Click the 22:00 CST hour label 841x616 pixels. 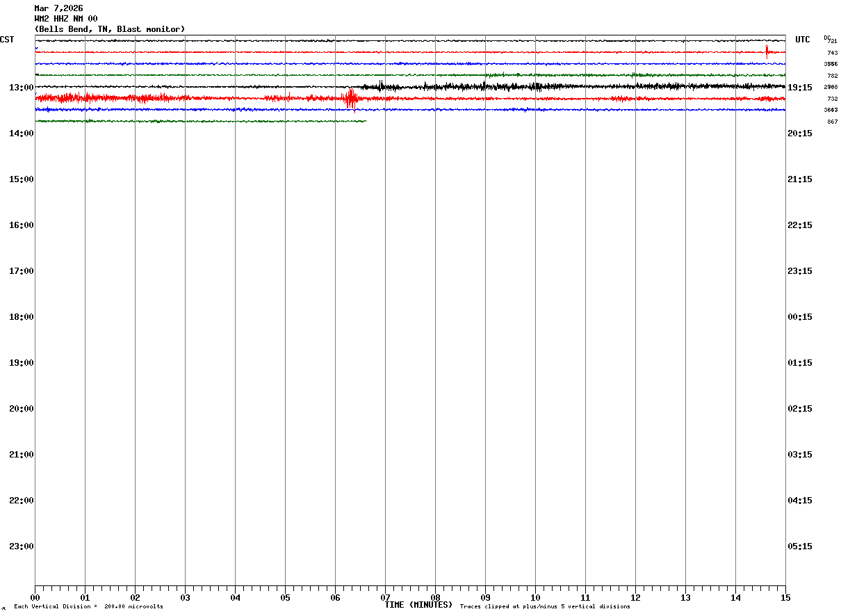(22, 501)
